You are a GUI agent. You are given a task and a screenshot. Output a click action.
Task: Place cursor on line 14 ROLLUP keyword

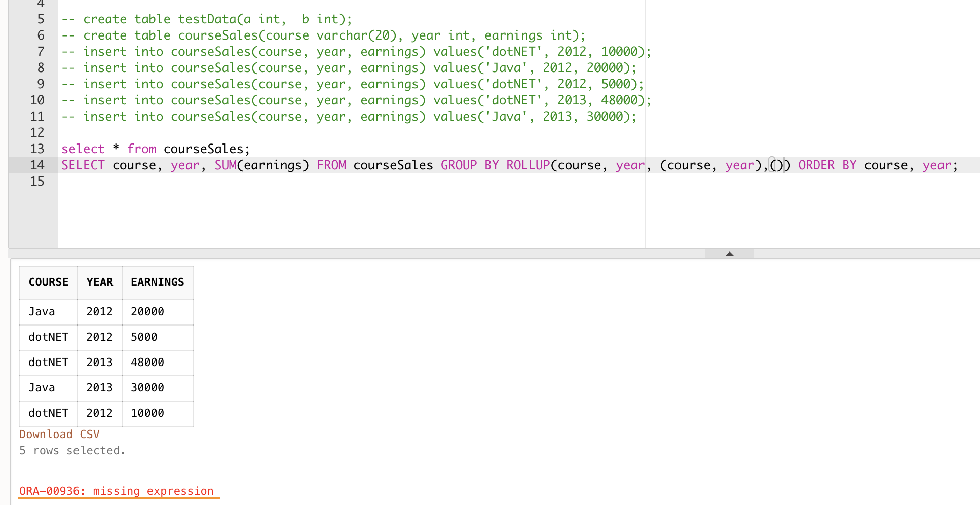528,165
